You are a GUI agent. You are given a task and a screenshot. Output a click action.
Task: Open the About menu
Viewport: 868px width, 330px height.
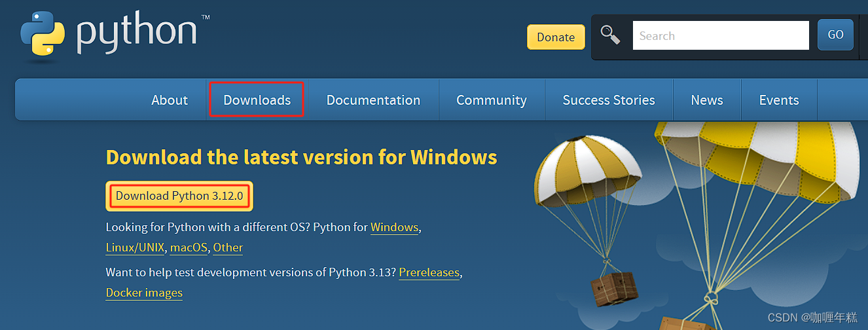tap(170, 100)
